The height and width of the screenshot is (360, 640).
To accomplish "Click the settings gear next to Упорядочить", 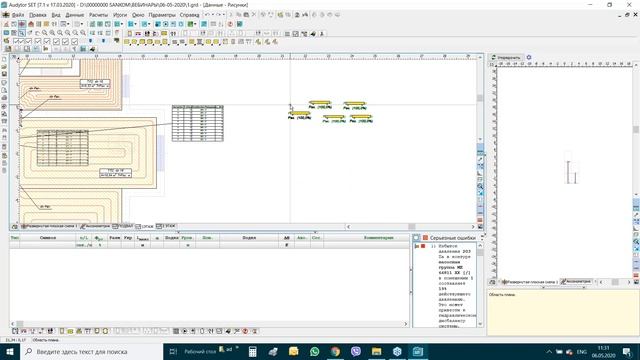I will point(529,57).
